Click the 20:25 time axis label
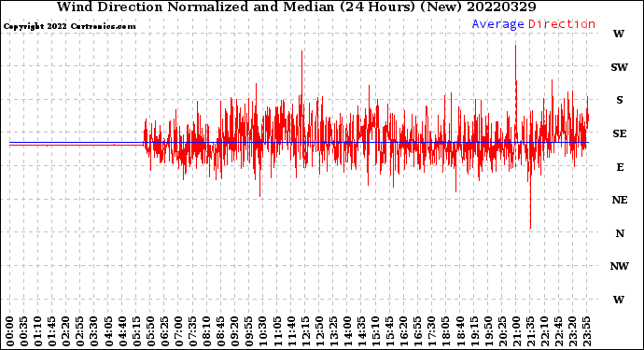This screenshot has height=350, width=644. pyautogui.click(x=502, y=332)
